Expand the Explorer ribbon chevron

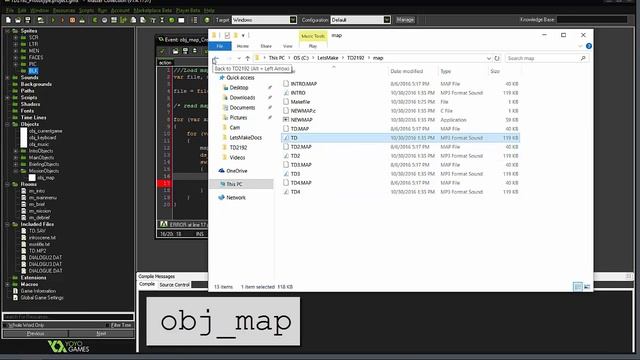(580, 46)
